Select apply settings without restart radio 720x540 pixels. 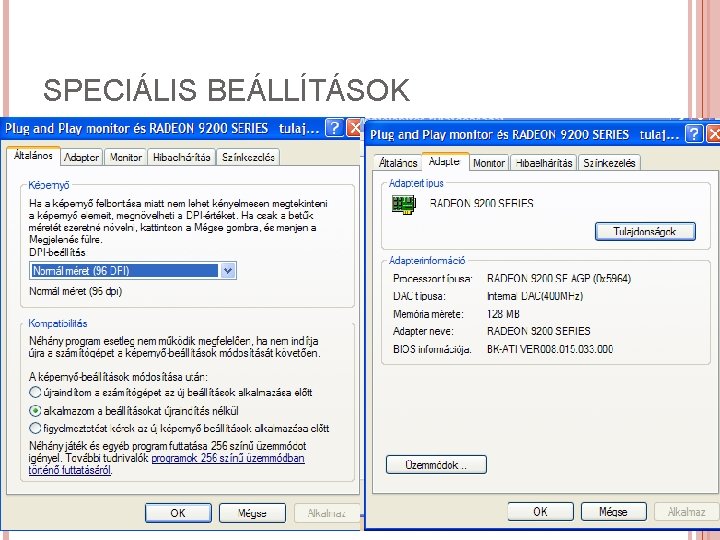[x=35, y=410]
